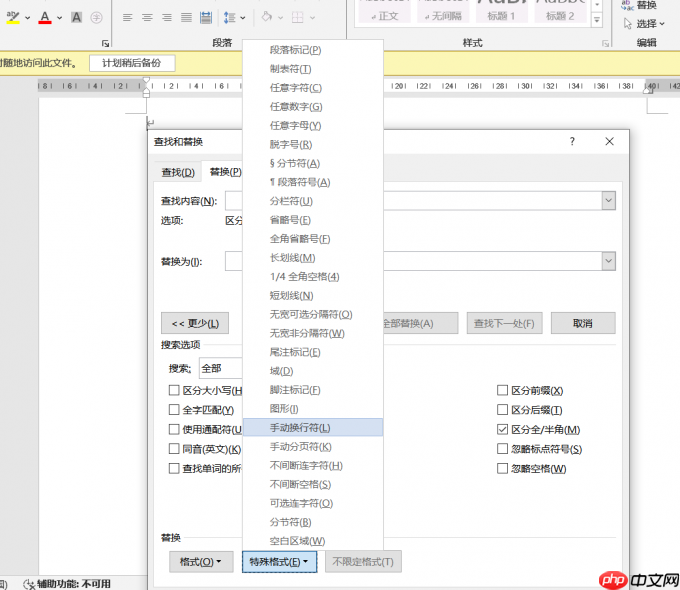The height and width of the screenshot is (590, 680).
Task: Toggle 区分大小写 checkbox
Action: [174, 390]
